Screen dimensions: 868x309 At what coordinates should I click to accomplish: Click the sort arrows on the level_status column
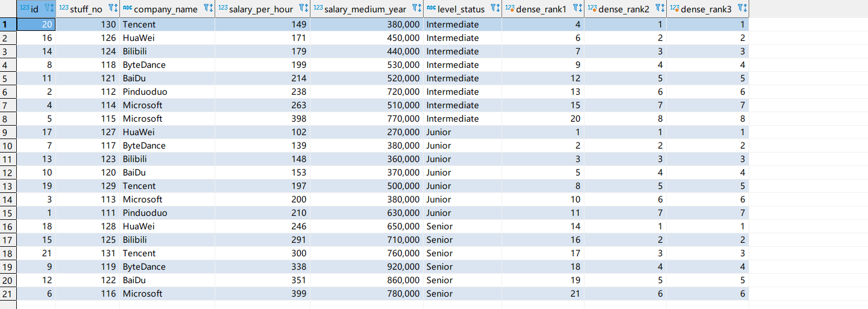[x=498, y=8]
